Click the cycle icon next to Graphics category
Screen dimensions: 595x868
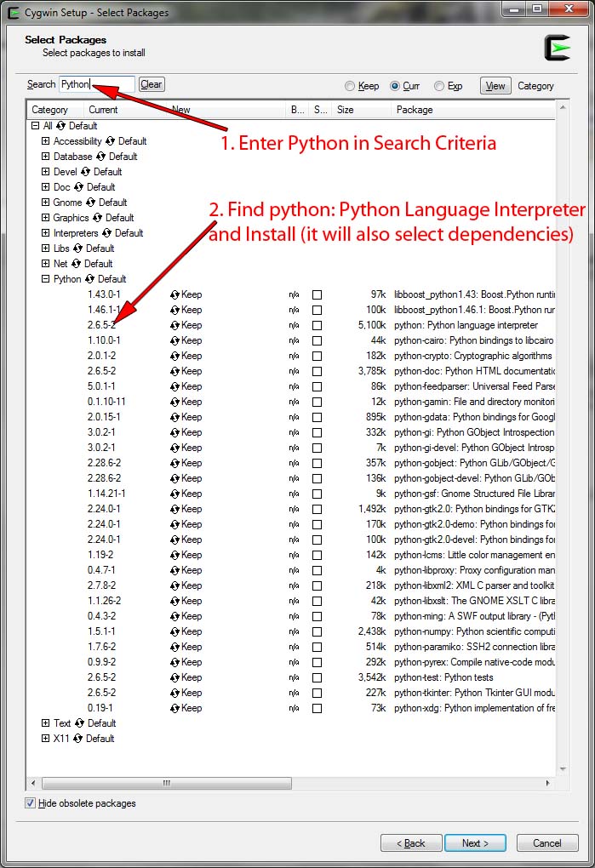97,218
